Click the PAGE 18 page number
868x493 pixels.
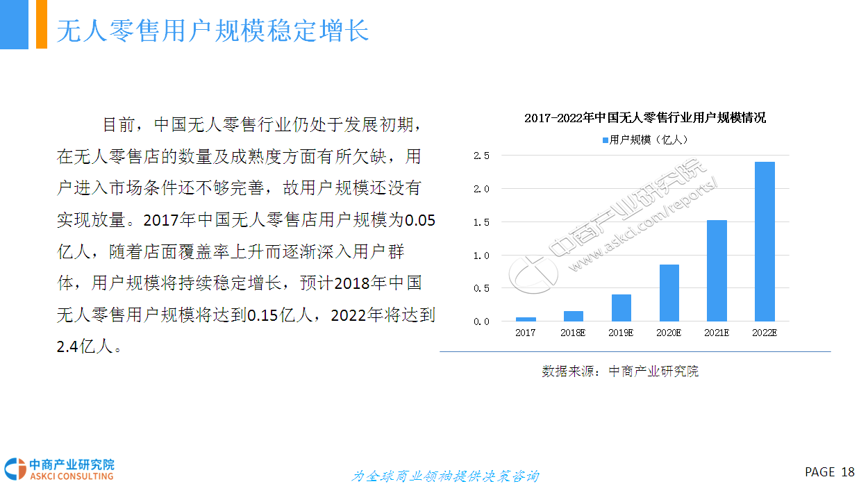click(829, 472)
